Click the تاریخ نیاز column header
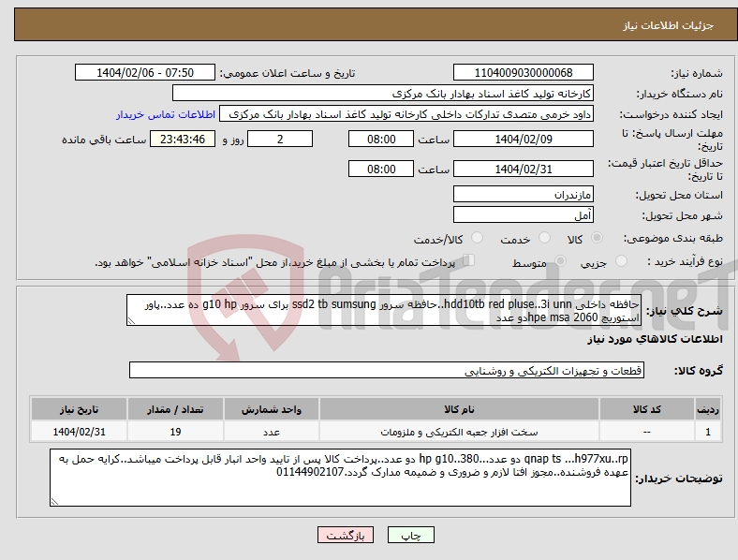Image resolution: width=738 pixels, height=560 pixels. [x=79, y=409]
